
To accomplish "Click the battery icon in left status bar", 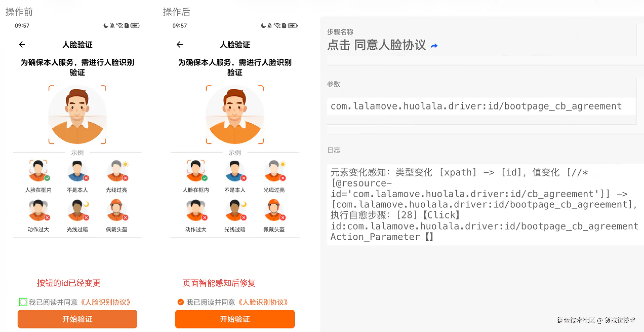I will (x=135, y=26).
